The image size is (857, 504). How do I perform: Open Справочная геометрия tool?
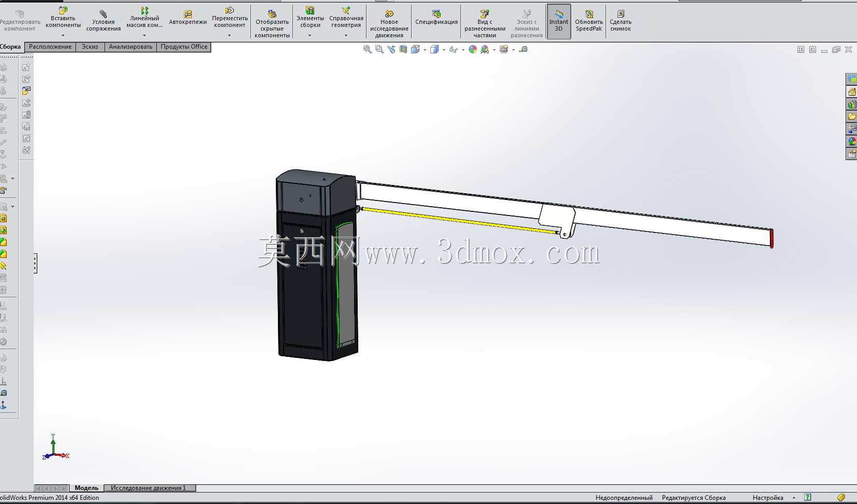(x=346, y=18)
